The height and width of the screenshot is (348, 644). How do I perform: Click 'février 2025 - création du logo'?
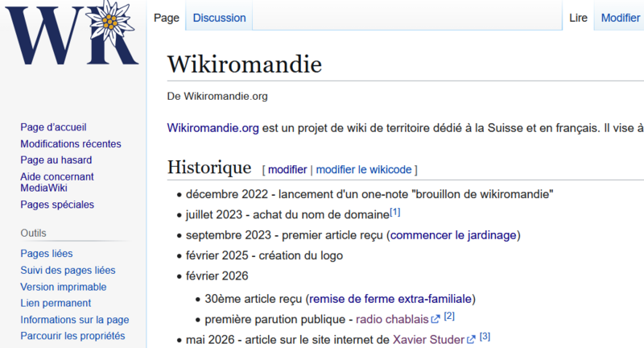click(264, 255)
